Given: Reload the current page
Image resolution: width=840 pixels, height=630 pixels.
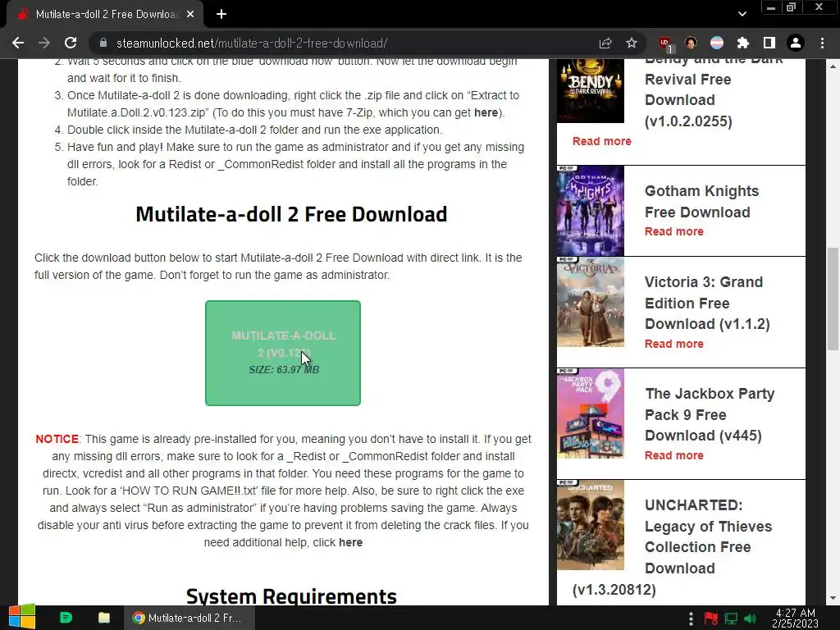Looking at the screenshot, I should tap(71, 43).
